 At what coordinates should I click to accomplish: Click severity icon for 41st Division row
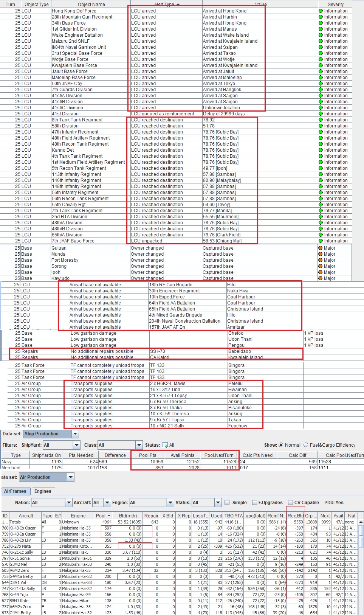coord(321,114)
